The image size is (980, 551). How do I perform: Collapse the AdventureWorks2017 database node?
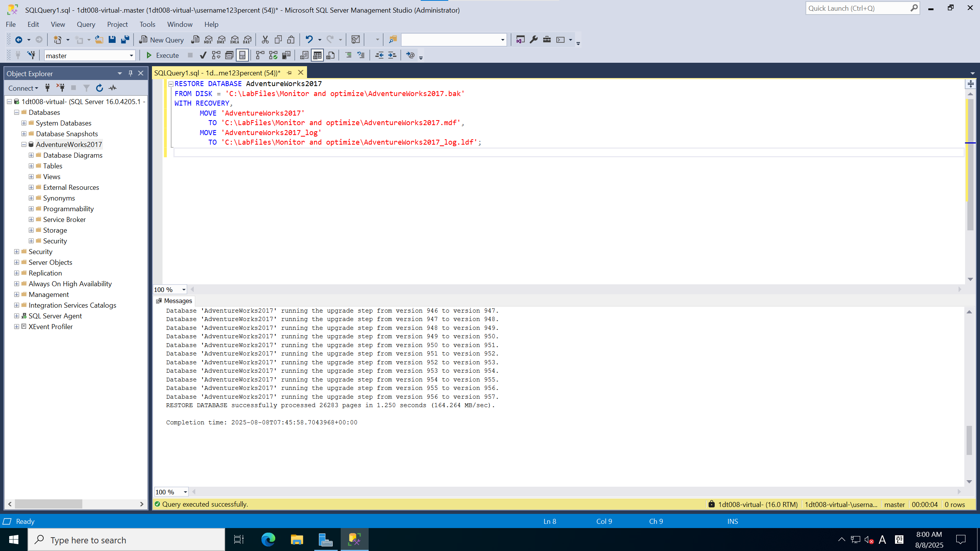tap(24, 144)
